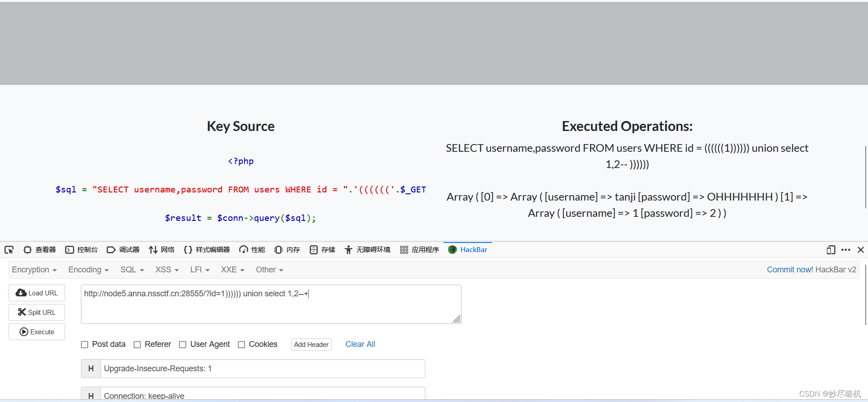Open the Application (应用程序) panel
The image size is (868, 402).
click(x=420, y=250)
